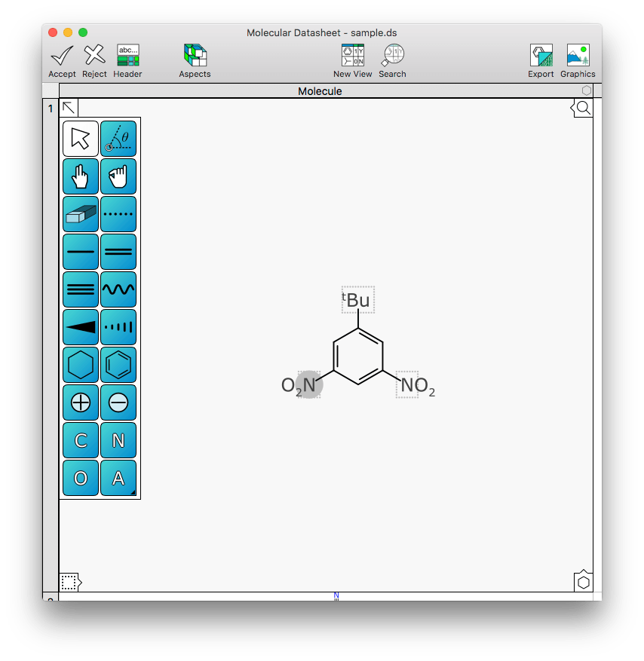
Task: Select the single bond tool
Action: point(80,252)
